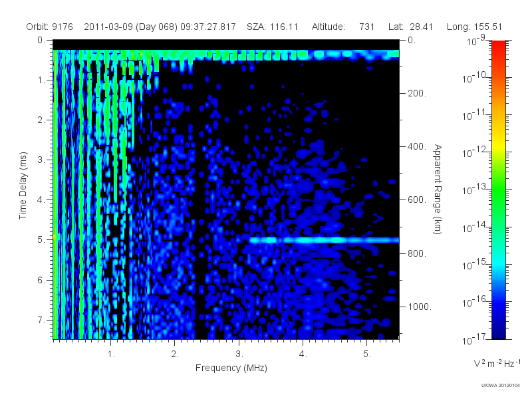532x399 pixels.
Task: Click the red top of the color bar
Action: (x=498, y=46)
